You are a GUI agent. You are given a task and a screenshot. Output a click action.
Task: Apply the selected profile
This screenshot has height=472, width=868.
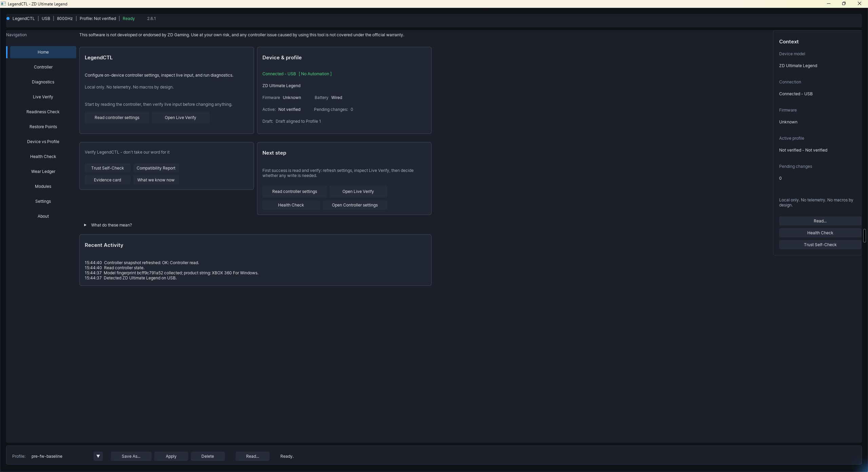[171, 456]
